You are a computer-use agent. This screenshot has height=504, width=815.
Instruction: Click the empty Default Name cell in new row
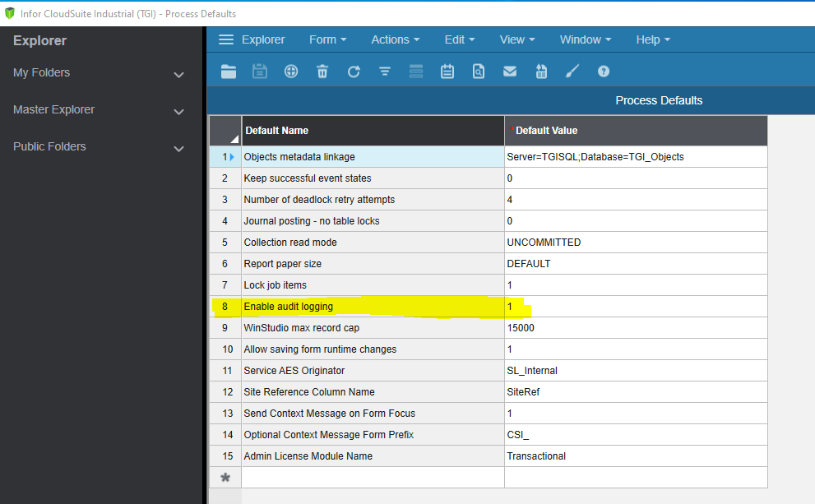(373, 478)
